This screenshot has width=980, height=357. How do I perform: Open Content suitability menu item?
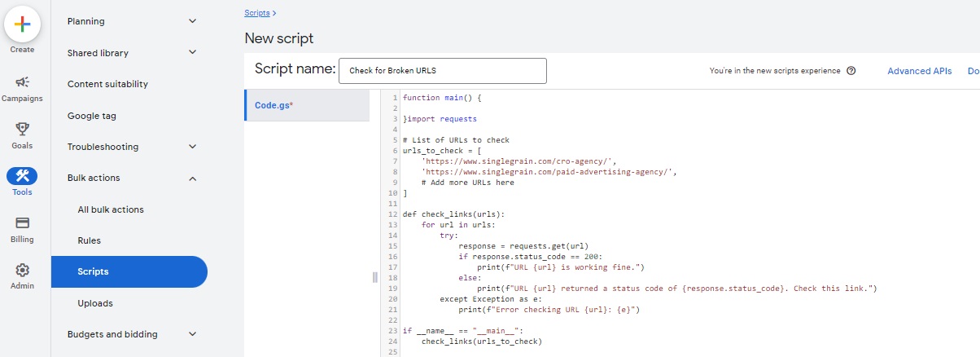coord(107,84)
